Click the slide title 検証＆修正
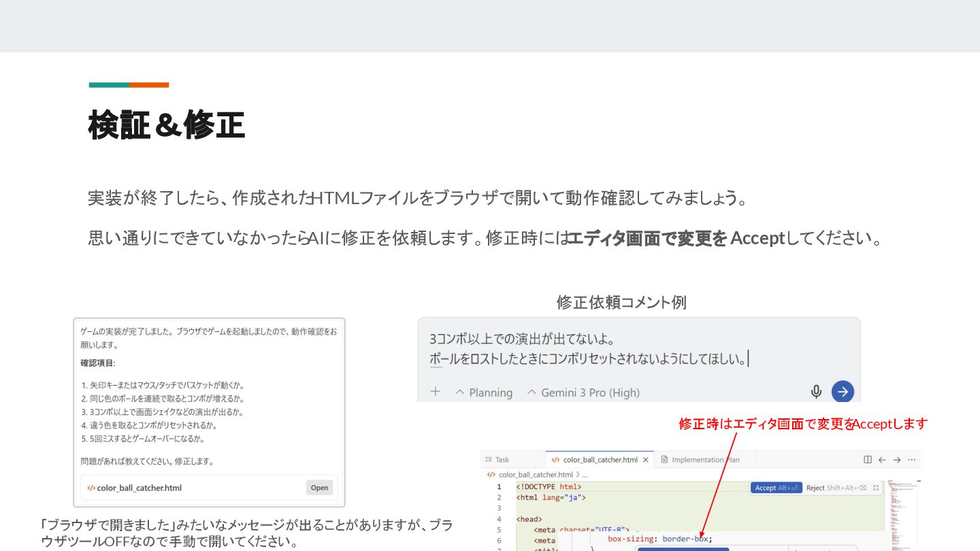This screenshot has width=980, height=551. (x=166, y=125)
